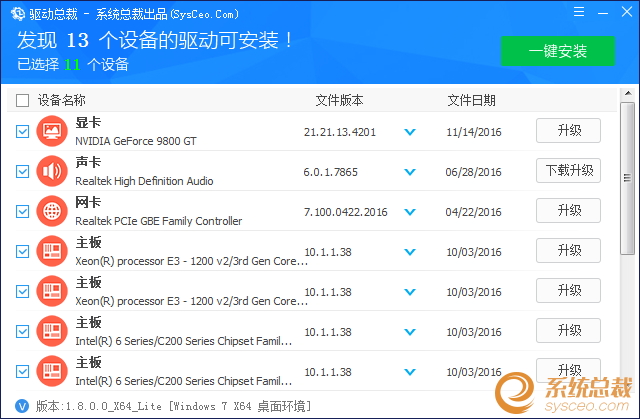The image size is (640, 419).
Task: Uncheck the NVIDIA GeForce 9800 GT checkbox
Action: tap(22, 131)
